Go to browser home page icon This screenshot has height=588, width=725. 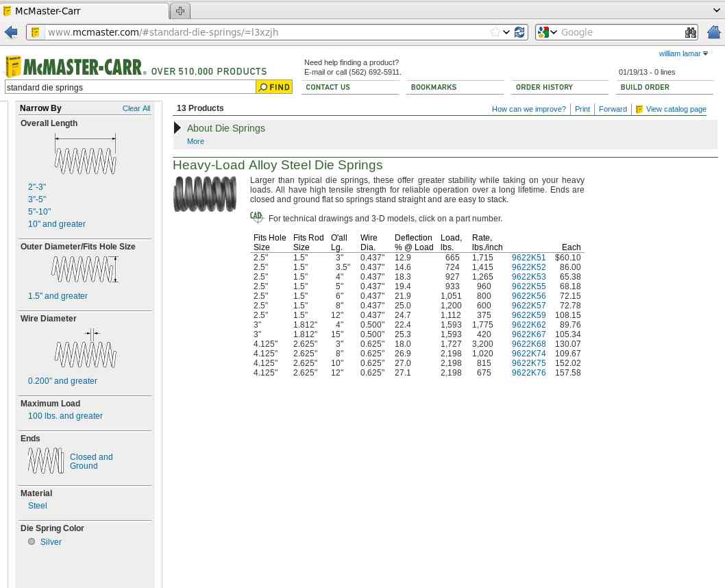[x=714, y=32]
